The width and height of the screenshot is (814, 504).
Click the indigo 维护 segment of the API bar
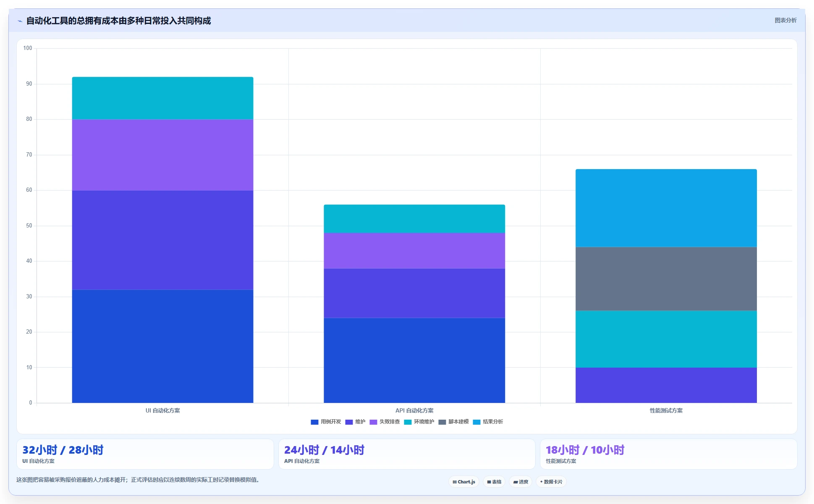click(x=414, y=293)
